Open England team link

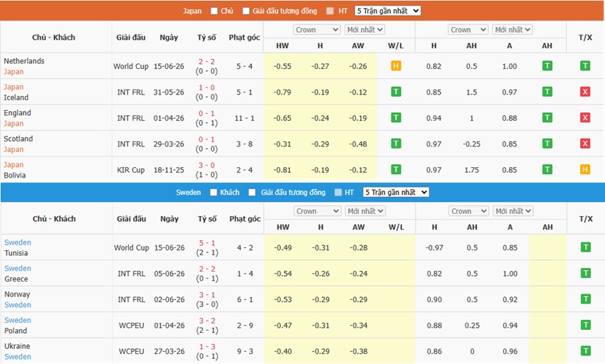pos(17,112)
